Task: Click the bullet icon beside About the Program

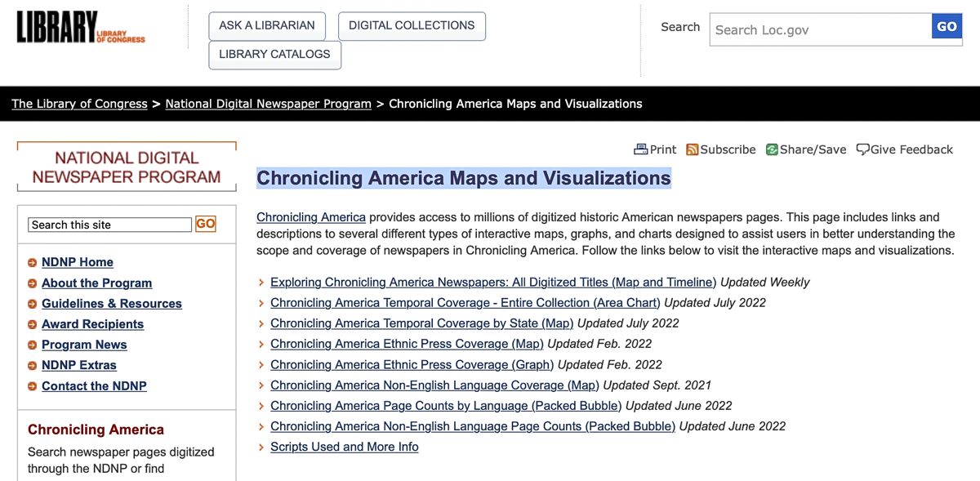Action: point(33,283)
